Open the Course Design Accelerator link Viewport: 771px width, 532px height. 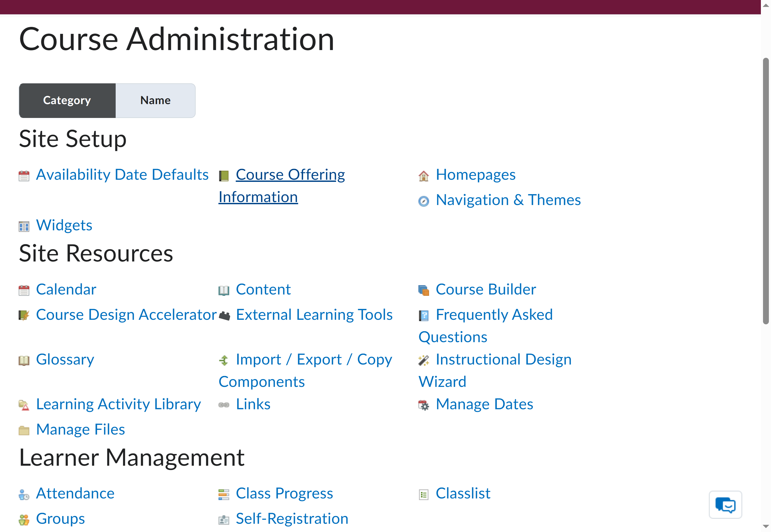click(126, 314)
